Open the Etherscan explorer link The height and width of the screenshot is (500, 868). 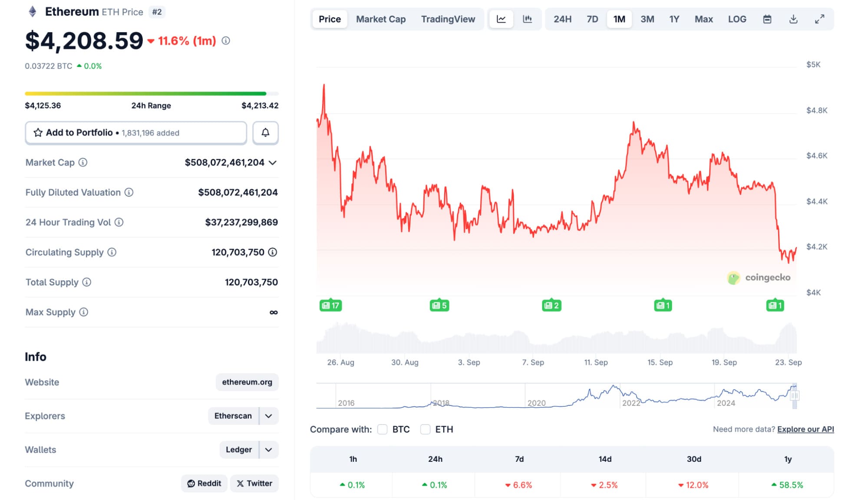coord(233,416)
